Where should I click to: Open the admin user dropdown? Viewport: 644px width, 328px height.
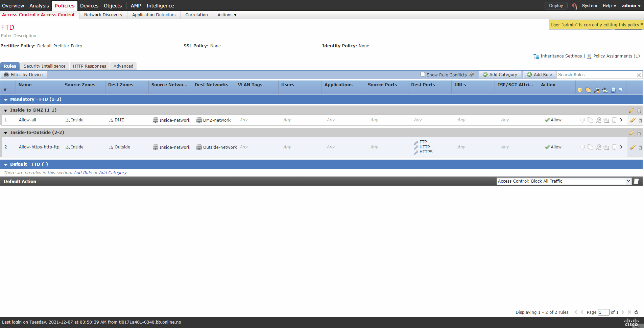(631, 6)
